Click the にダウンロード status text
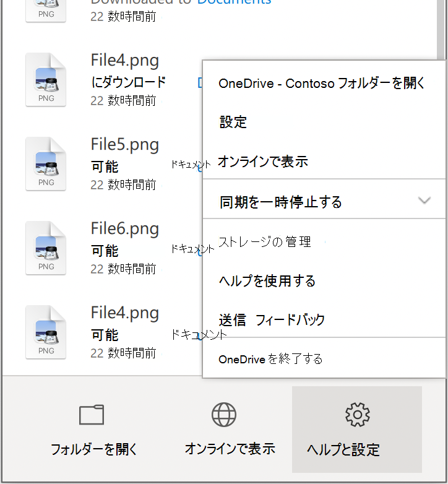This screenshot has width=448, height=484. [129, 82]
